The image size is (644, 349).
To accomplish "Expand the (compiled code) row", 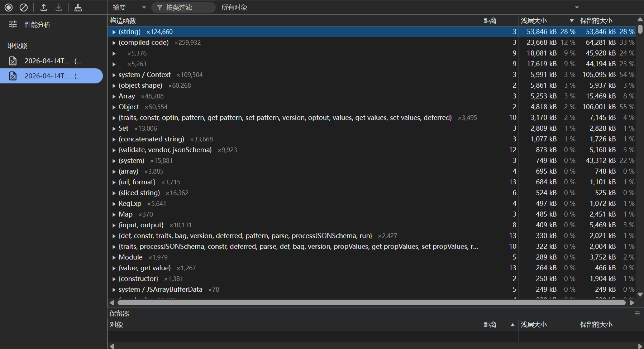I will (114, 43).
